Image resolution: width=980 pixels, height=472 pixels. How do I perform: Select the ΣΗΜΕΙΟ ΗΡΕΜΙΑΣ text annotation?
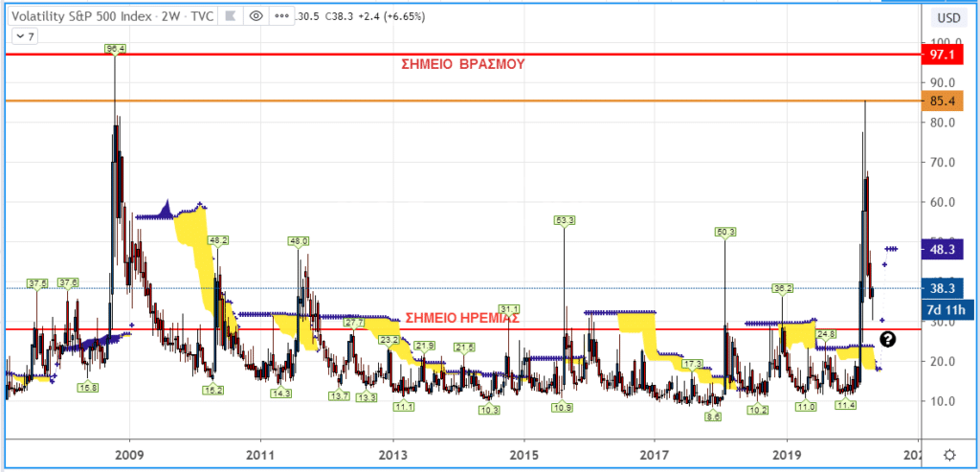(462, 318)
